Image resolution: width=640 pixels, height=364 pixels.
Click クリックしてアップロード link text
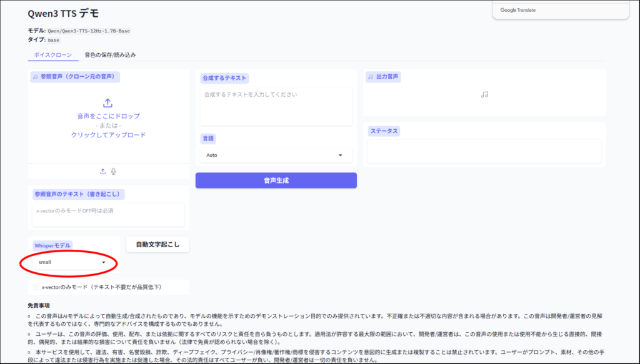click(108, 135)
